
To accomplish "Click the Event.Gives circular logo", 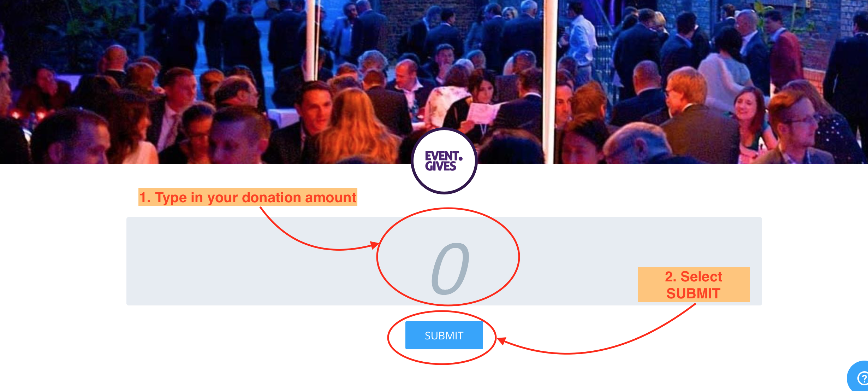I will pos(444,161).
